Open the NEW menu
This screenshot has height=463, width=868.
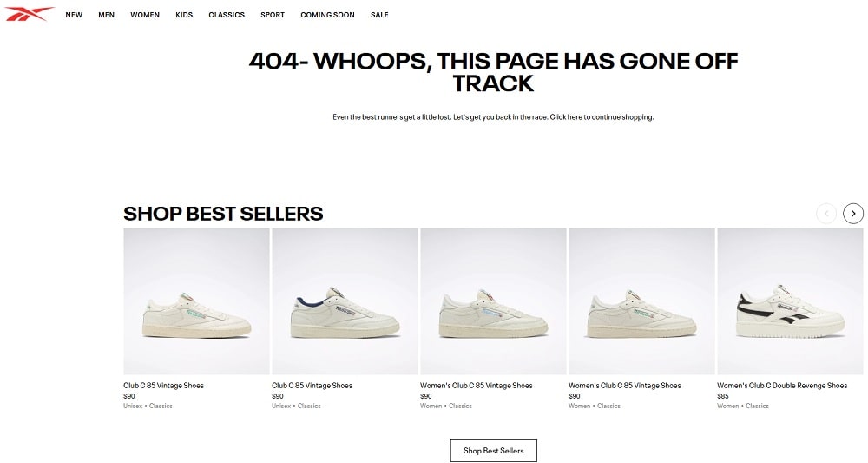click(74, 15)
